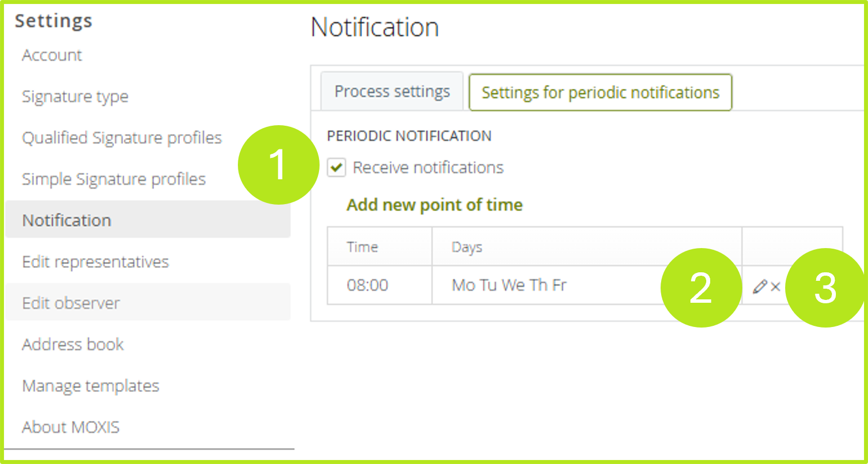Open Qualified Signature profiles
This screenshot has height=464, width=868.
click(x=122, y=138)
